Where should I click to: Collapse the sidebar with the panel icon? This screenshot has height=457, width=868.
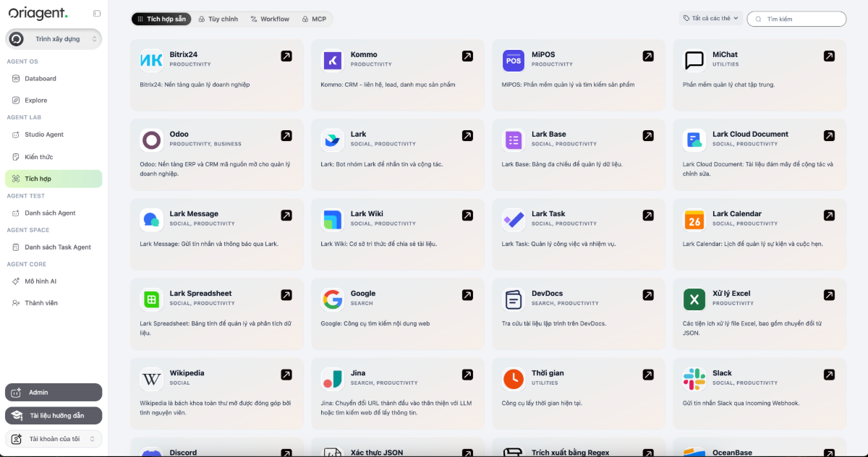(x=97, y=13)
